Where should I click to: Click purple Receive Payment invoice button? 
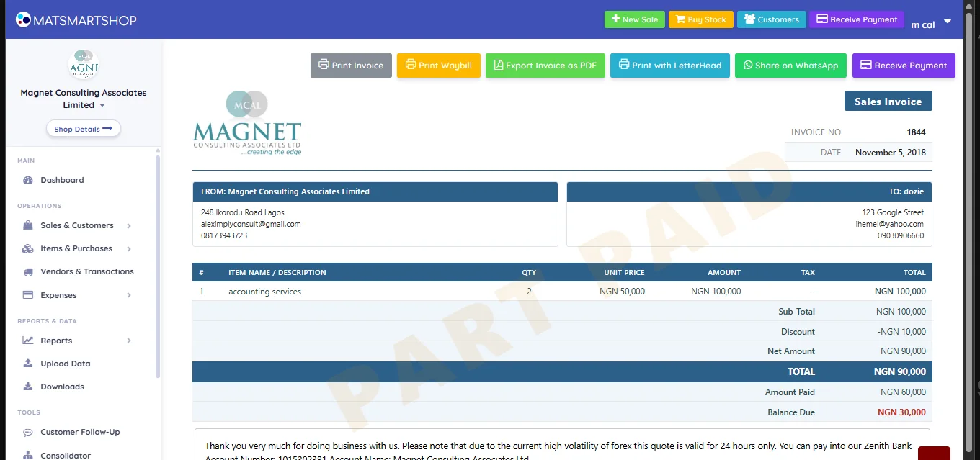click(x=904, y=66)
